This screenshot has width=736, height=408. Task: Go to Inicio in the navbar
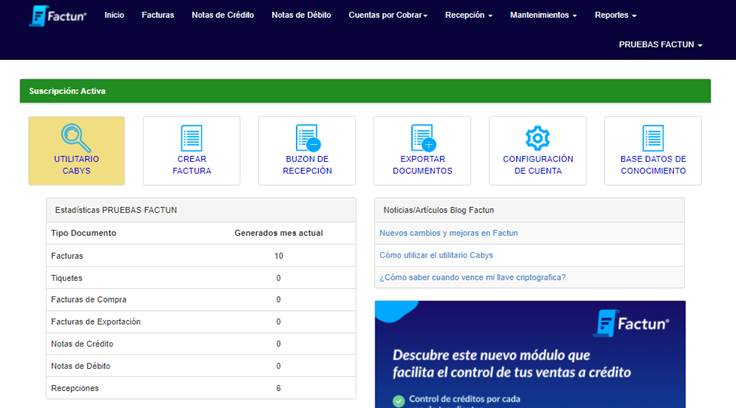point(114,15)
